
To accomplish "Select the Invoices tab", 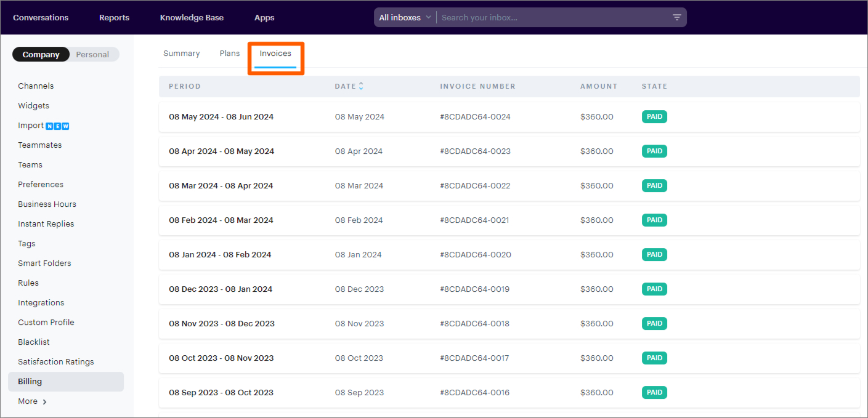I will pos(275,54).
